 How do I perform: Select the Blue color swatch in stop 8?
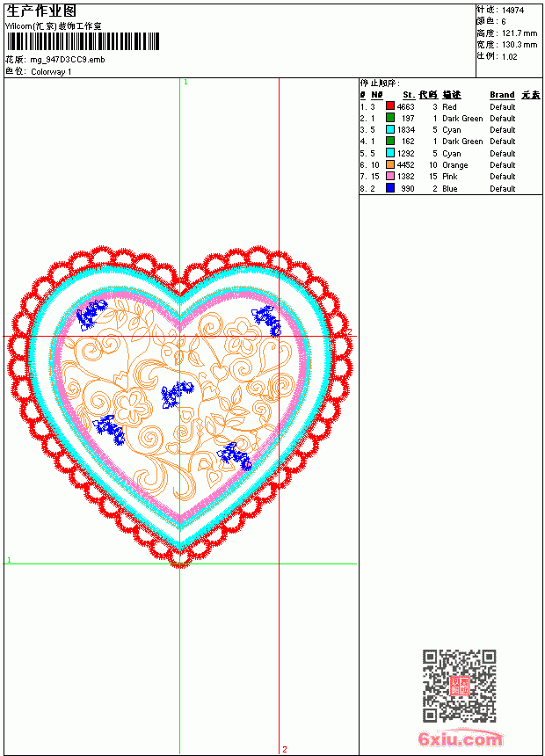(390, 188)
